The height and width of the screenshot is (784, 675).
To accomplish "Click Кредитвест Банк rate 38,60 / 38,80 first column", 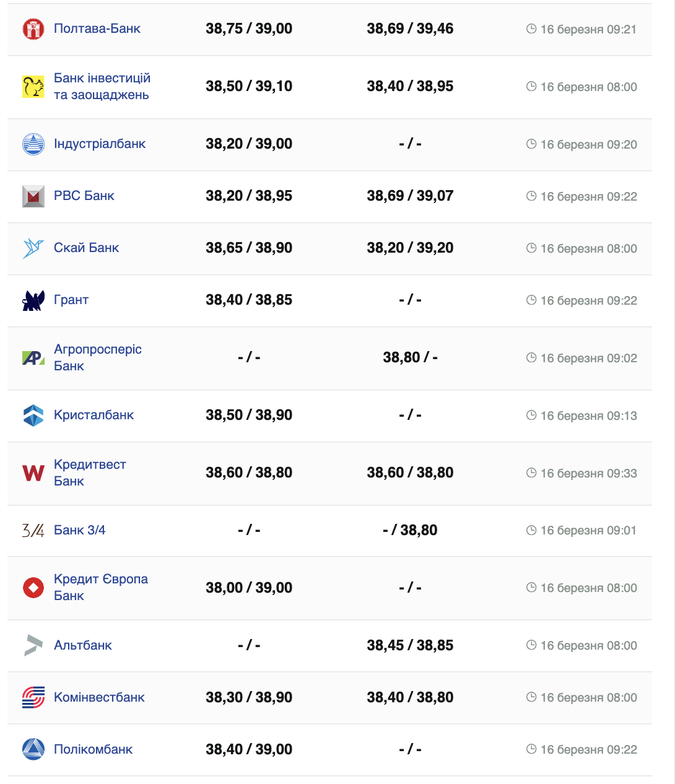I will pos(249,473).
